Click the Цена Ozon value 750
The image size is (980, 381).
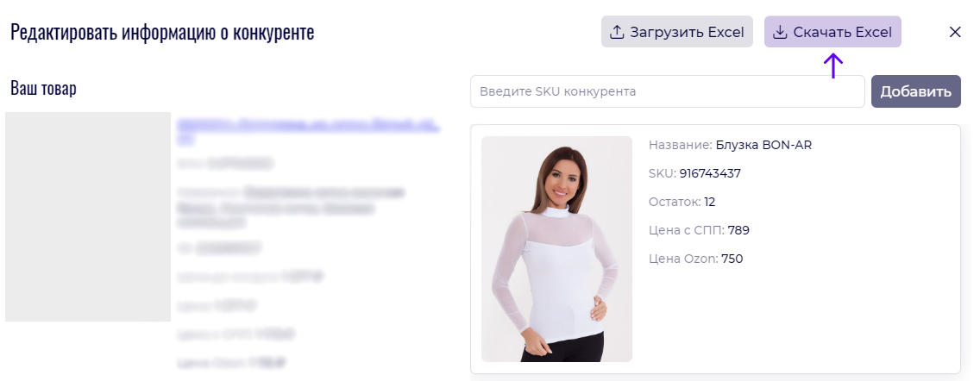pyautogui.click(x=732, y=259)
